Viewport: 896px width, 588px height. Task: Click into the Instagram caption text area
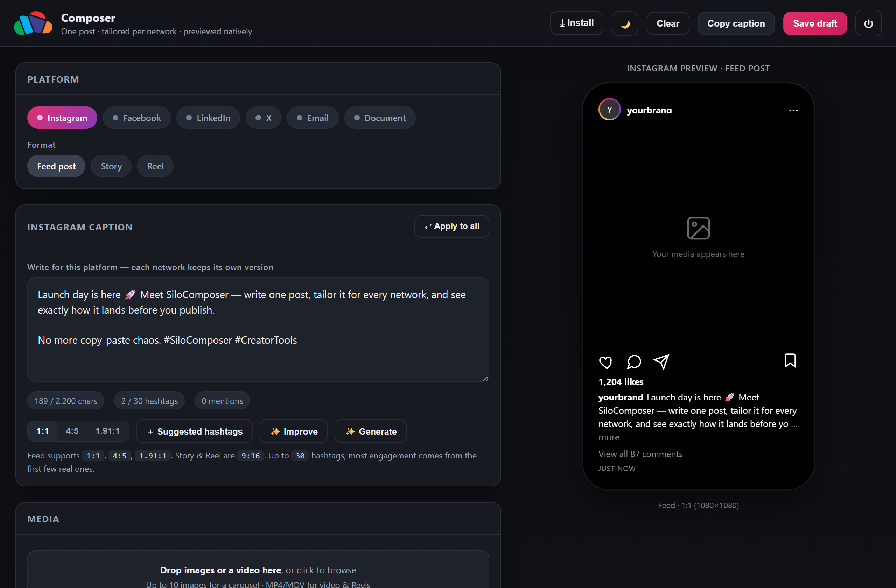tap(258, 330)
